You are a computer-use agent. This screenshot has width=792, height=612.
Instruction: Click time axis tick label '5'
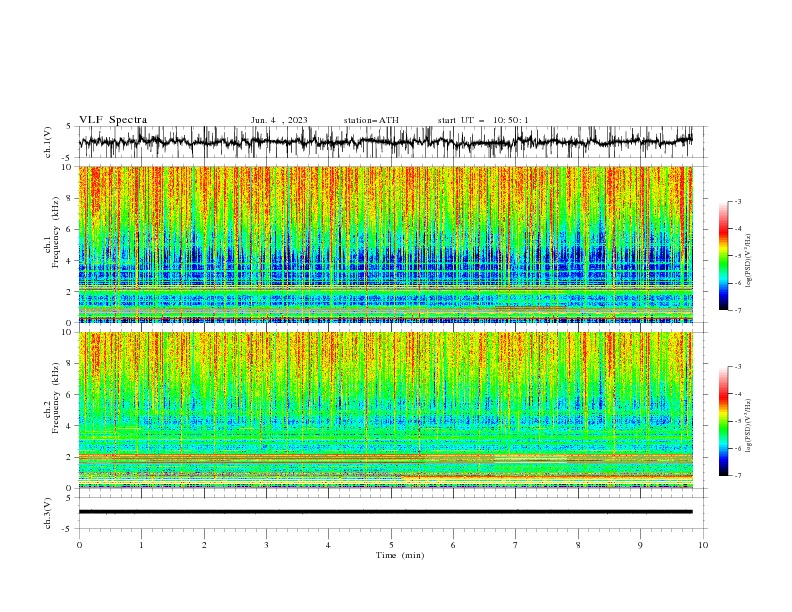pos(391,545)
